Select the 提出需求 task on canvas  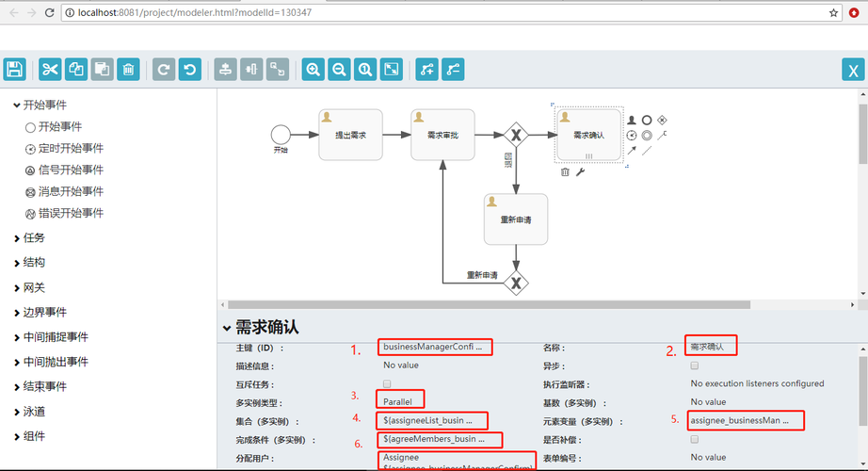click(x=350, y=135)
